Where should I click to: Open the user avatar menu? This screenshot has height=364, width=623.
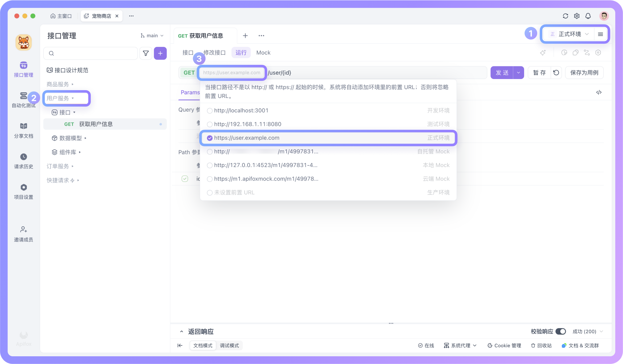pos(604,16)
